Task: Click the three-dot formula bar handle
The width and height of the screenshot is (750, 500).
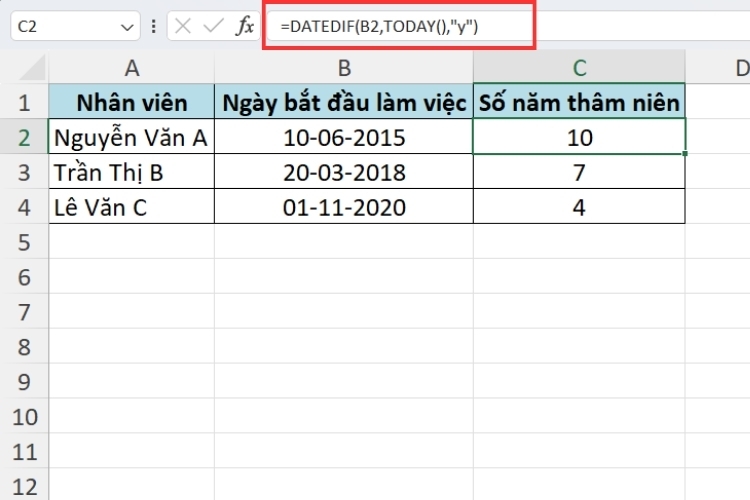Action: tap(154, 26)
